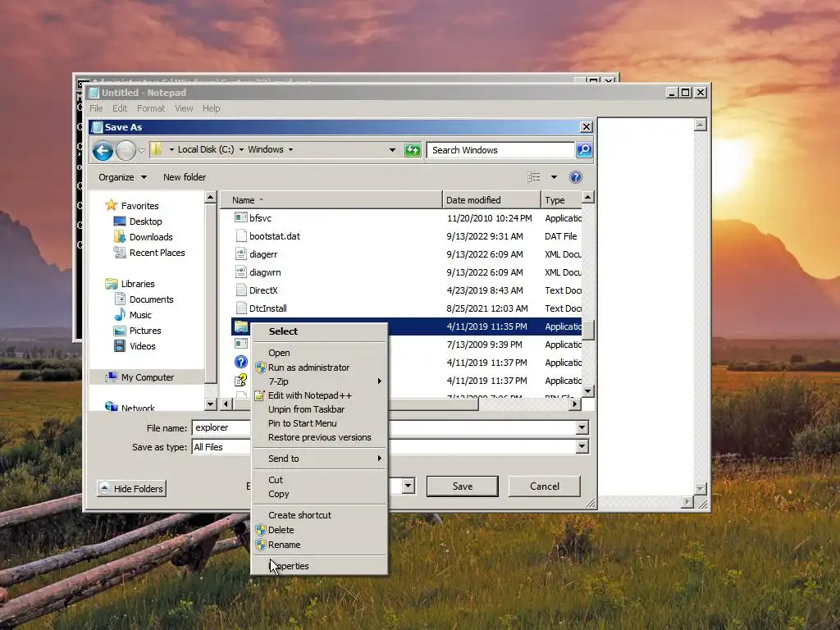Screen dimensions: 840x630
Task: Expand the Local Disk (C:) breadcrumb arrow
Action: [241, 149]
